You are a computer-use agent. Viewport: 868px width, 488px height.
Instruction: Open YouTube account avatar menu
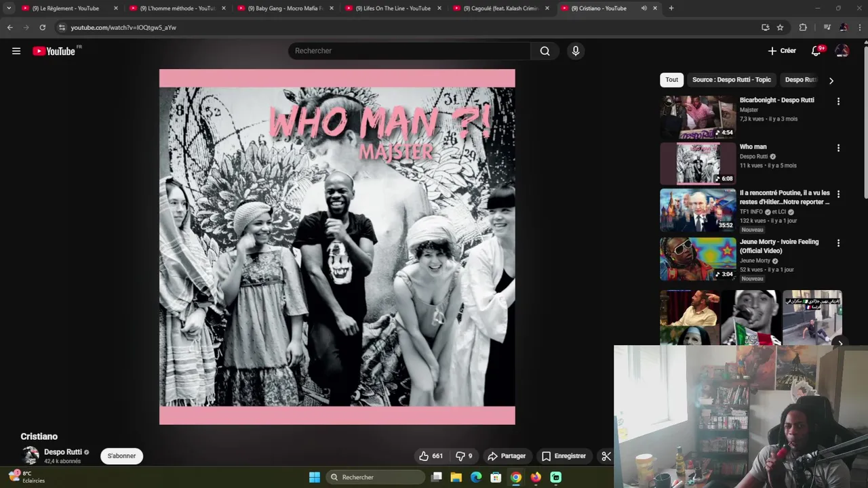coord(842,51)
